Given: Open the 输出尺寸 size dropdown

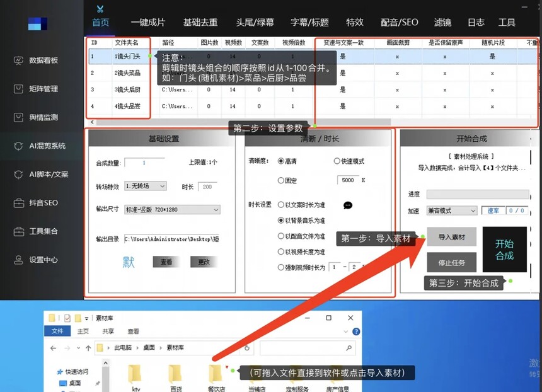Looking at the screenshot, I should 171,210.
